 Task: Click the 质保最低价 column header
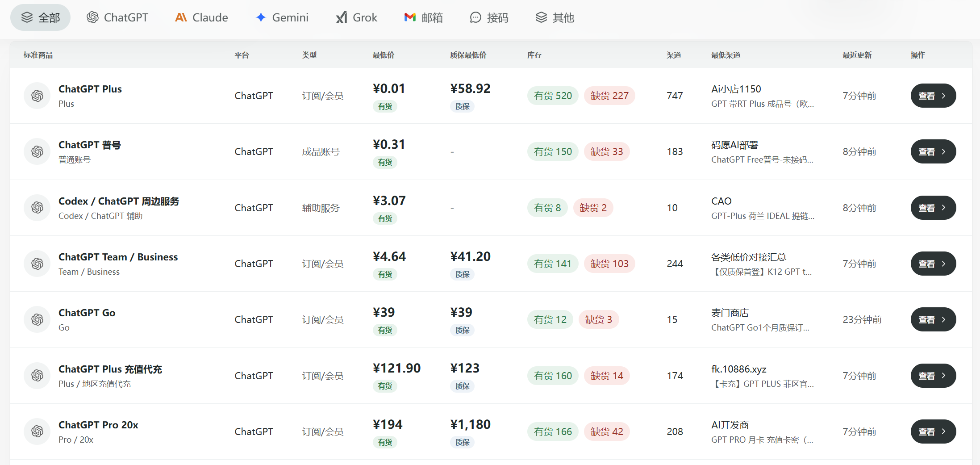pos(468,55)
